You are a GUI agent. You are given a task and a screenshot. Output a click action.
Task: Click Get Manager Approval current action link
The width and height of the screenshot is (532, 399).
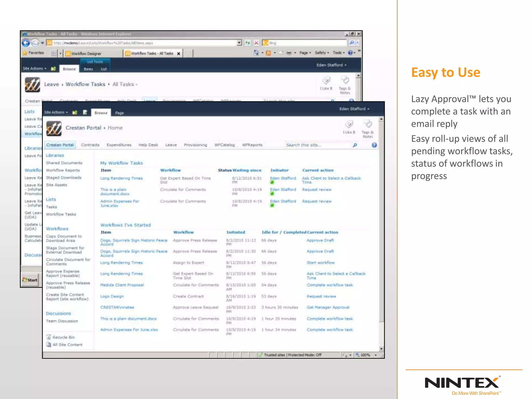328,307
